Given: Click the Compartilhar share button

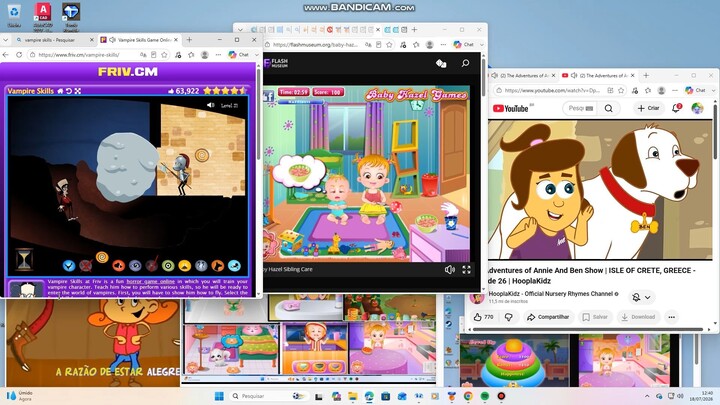Looking at the screenshot, I should coord(548,317).
